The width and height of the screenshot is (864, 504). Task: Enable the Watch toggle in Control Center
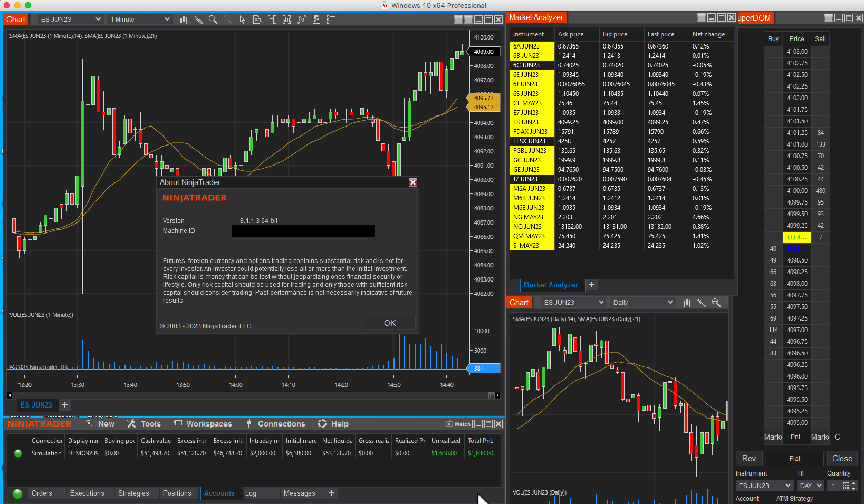tap(458, 423)
